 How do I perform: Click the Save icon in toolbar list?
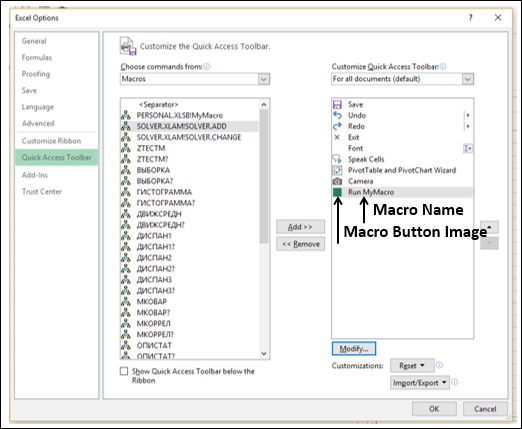point(337,105)
